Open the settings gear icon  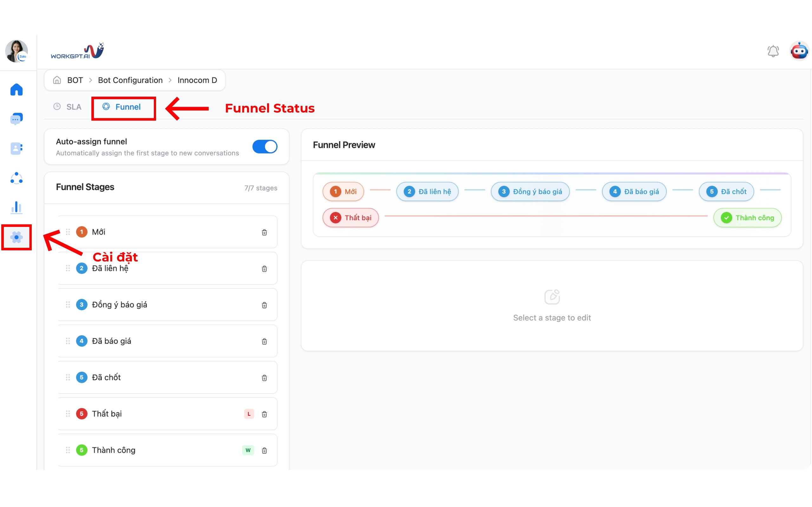coord(16,237)
